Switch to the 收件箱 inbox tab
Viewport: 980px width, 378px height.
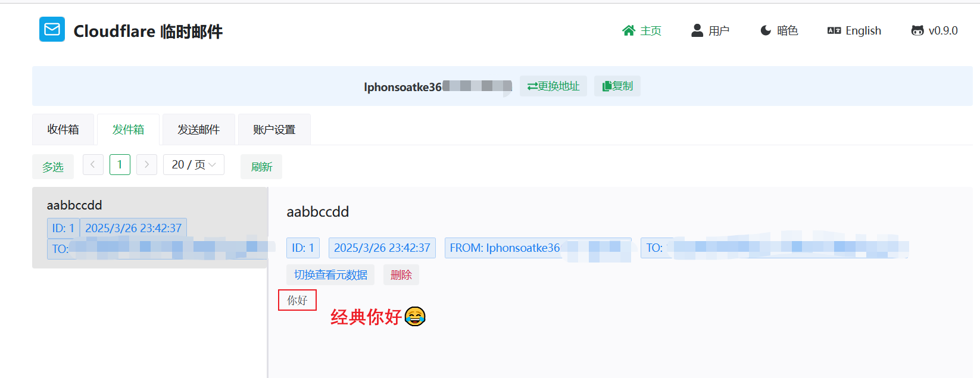(x=63, y=129)
